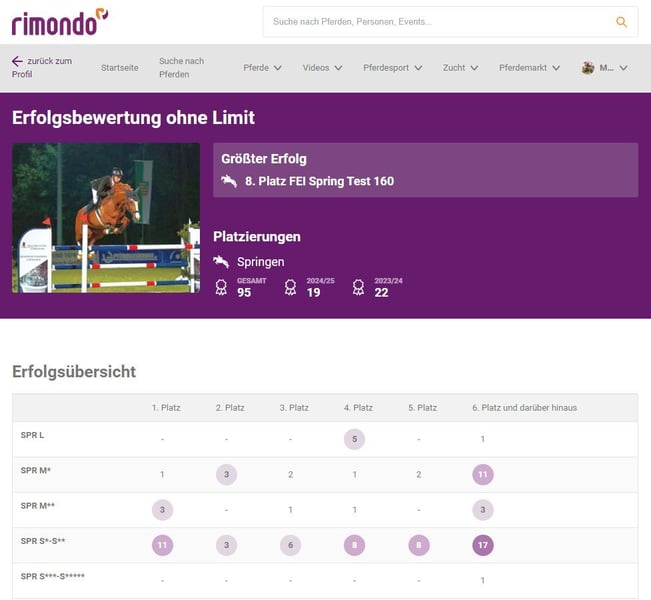Open the show jumping horse photo

click(x=106, y=218)
